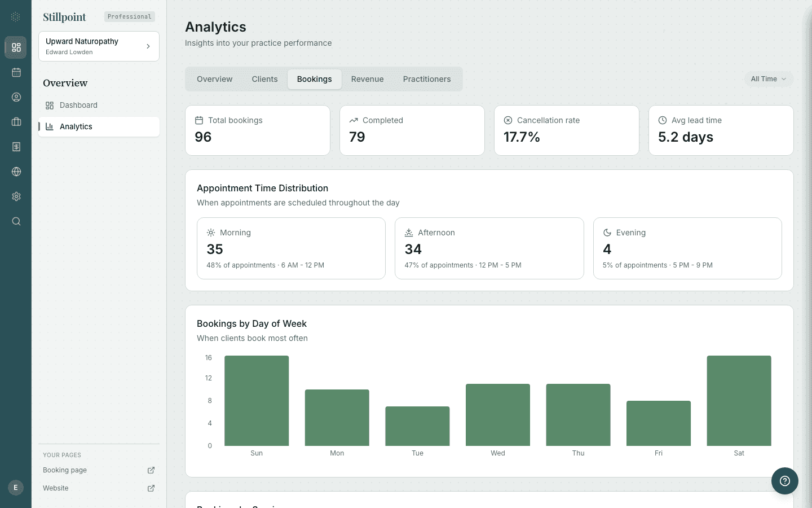Click the Saturday bar in the chart

(x=739, y=401)
